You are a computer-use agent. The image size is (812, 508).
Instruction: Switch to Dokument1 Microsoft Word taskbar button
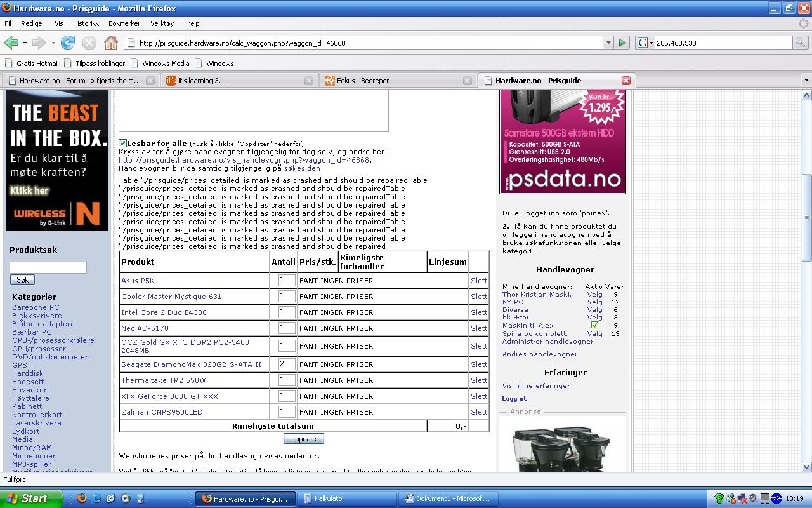tap(449, 498)
